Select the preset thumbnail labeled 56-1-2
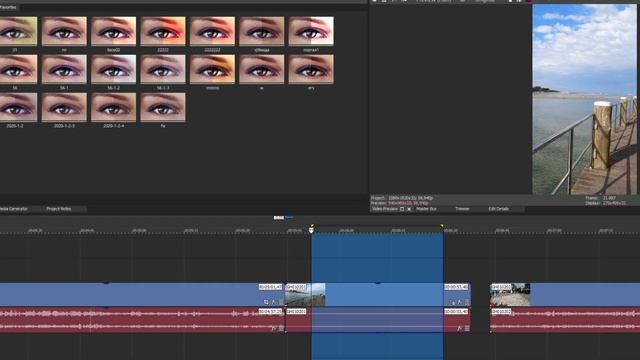The image size is (640, 360). click(113, 69)
